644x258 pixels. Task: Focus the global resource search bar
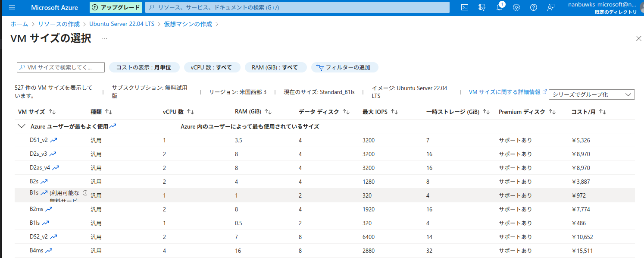click(297, 7)
